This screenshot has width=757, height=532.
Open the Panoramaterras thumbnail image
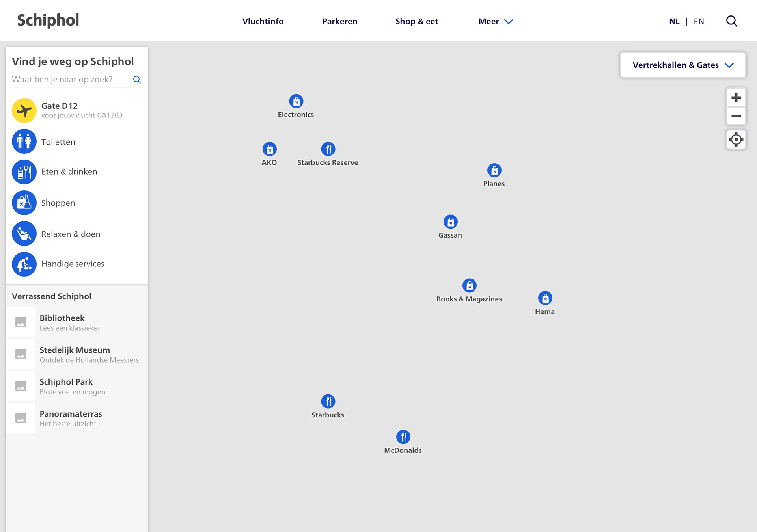pos(21,418)
